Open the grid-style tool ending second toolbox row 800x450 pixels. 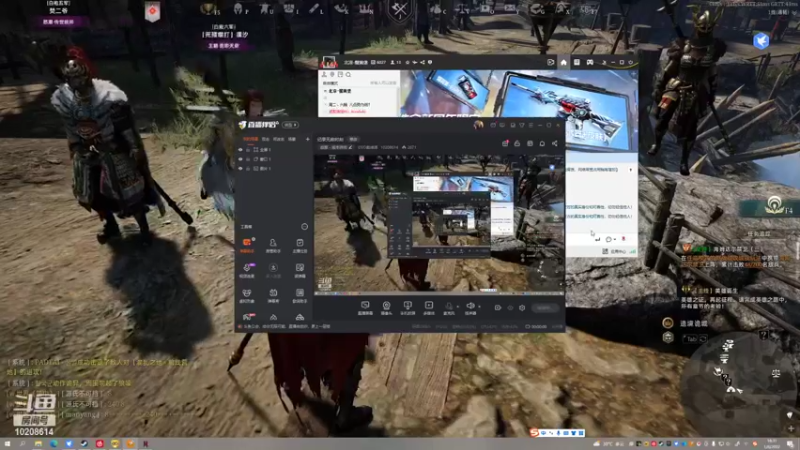pos(299,270)
